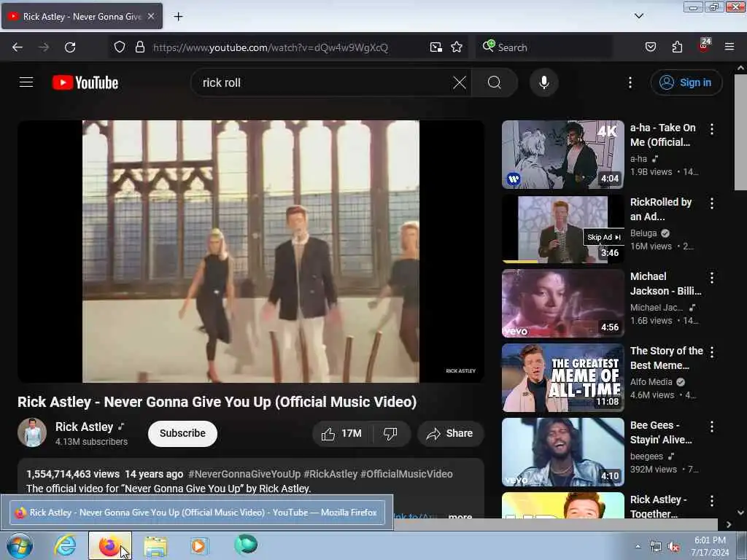Click the YouTube search magnifier button
Screen dimensions: 747x560
495,82
